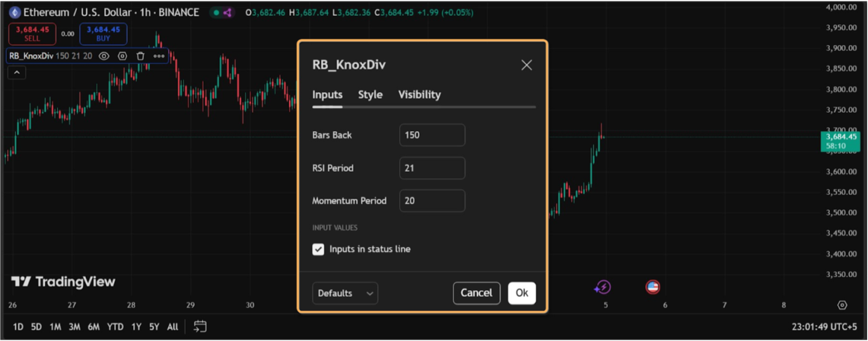Click the green data status dot
This screenshot has height=341, width=868.
coord(216,12)
